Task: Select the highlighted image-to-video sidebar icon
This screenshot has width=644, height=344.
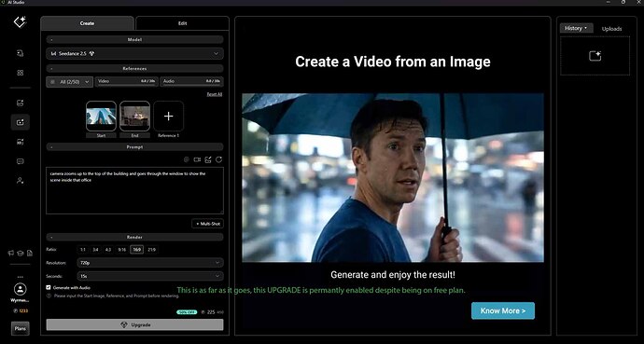Action: coord(20,122)
